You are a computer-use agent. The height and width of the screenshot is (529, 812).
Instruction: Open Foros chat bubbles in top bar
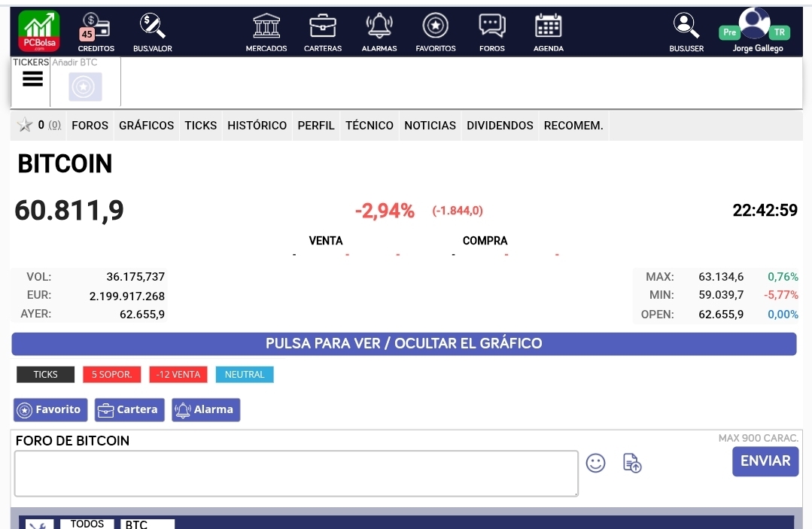tap(492, 26)
